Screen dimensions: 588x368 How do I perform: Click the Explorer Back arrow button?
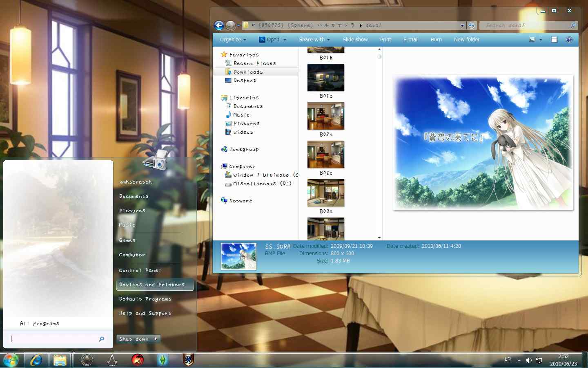point(219,25)
